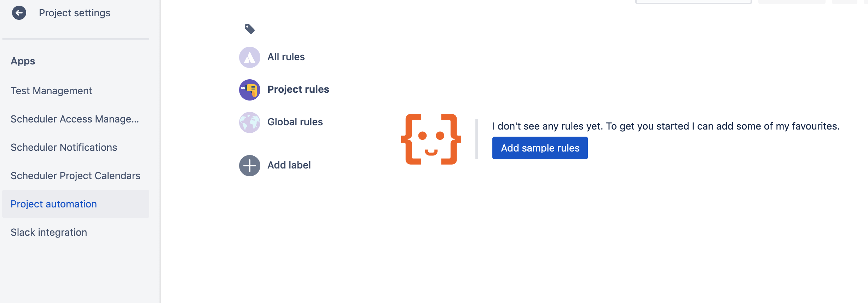
Task: Click the Apps section header
Action: click(23, 61)
